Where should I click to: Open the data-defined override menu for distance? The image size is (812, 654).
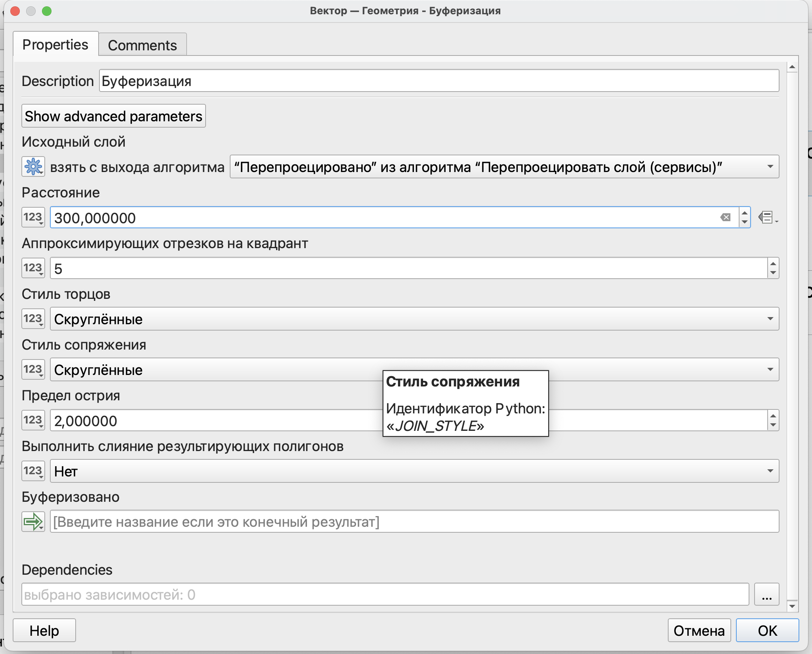click(x=768, y=217)
